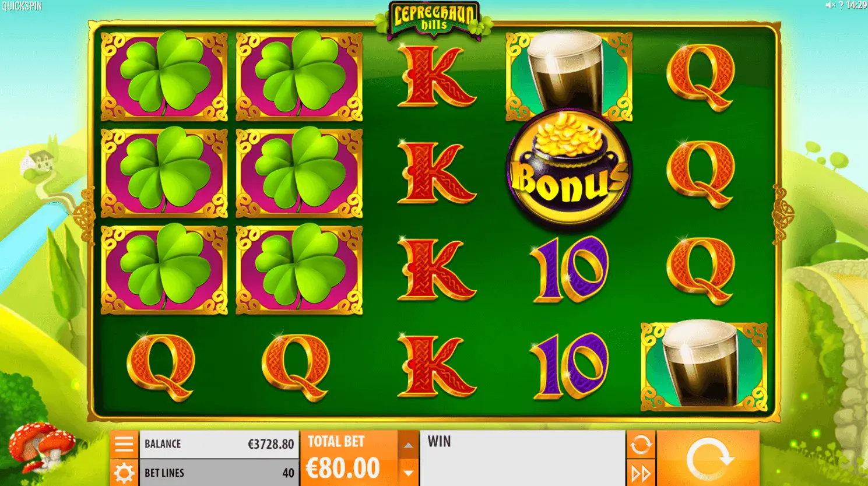The height and width of the screenshot is (486, 868).
Task: Open the autoplay circular arrows button
Action: 641,445
